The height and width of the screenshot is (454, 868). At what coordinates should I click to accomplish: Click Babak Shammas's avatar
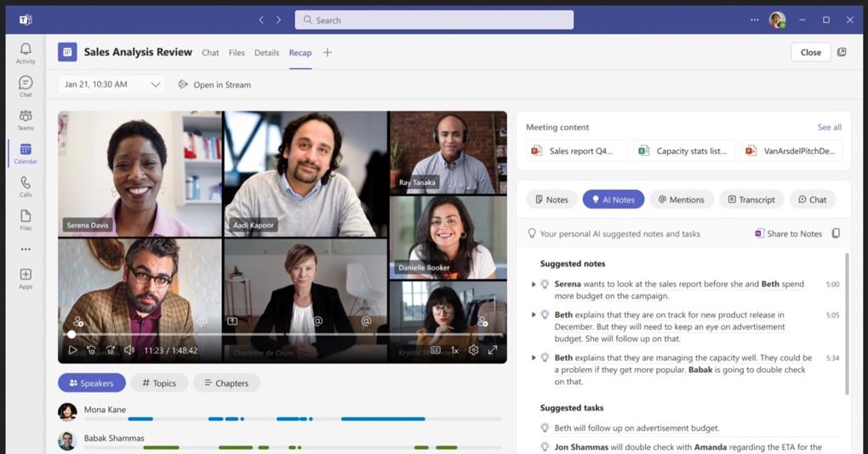67,440
